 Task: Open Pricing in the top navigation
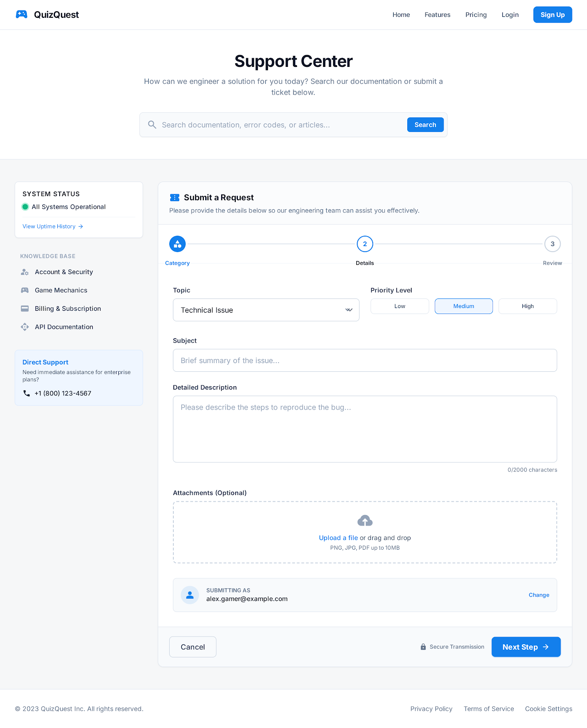tap(476, 15)
